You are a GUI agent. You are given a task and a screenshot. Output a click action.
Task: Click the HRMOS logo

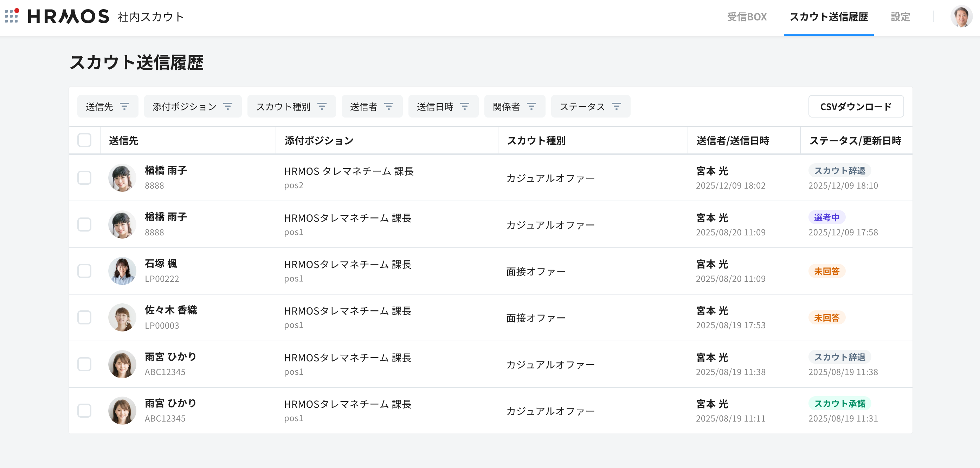point(69,17)
